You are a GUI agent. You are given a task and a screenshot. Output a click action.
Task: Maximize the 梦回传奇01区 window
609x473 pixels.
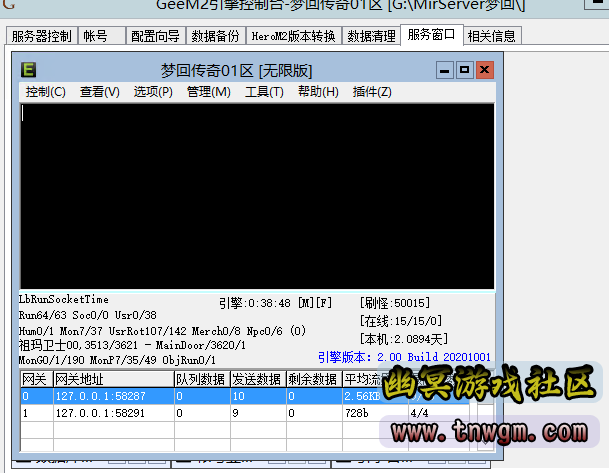point(464,70)
